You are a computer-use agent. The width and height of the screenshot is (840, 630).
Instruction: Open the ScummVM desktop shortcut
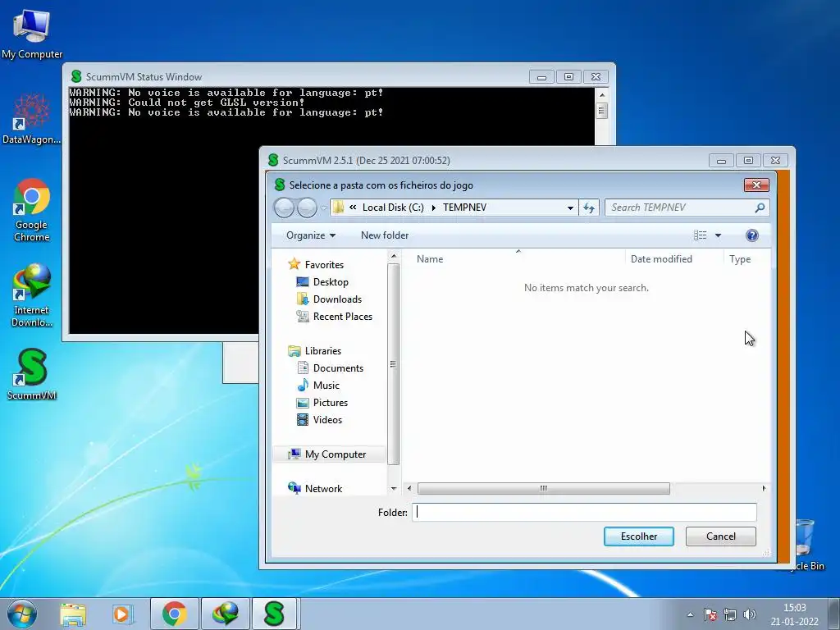point(32,374)
